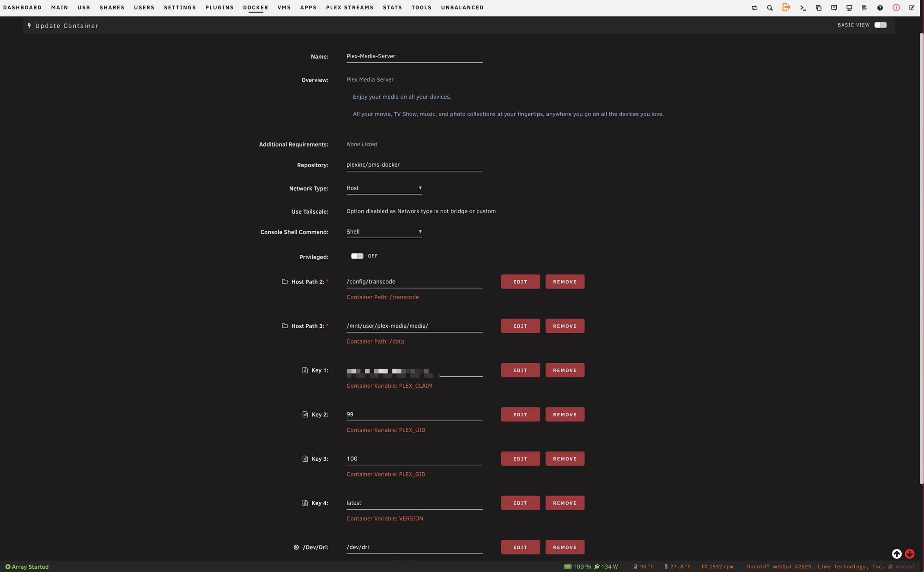Click the switch/swap arrows icon in header
Screen dimensions: 924x572
754,8
